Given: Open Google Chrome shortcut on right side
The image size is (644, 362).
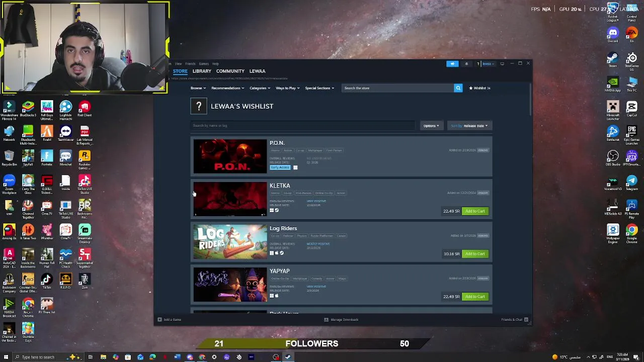Looking at the screenshot, I should [x=632, y=233].
